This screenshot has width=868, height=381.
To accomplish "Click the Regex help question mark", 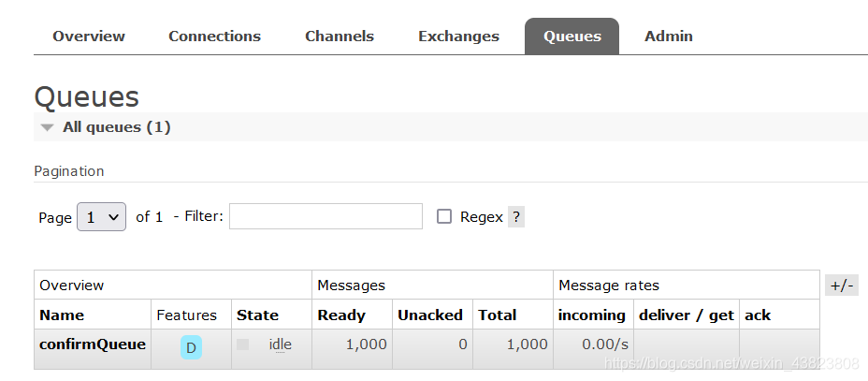I will tap(516, 217).
